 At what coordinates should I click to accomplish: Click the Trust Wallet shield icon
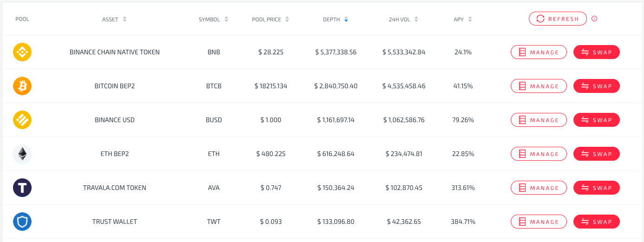[22, 222]
